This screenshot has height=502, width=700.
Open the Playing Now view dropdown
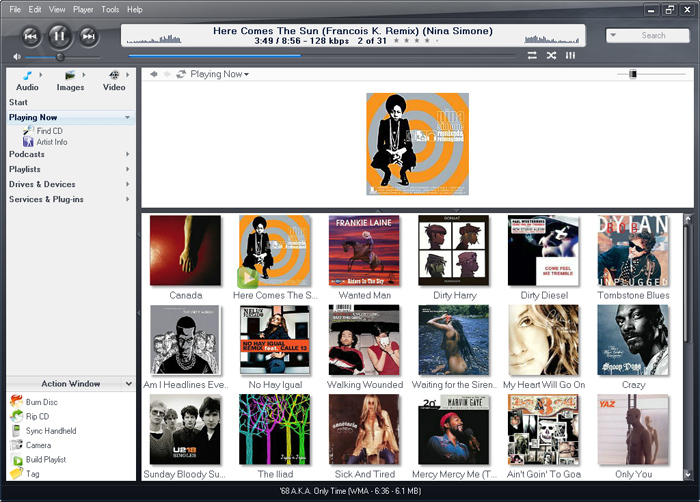246,75
